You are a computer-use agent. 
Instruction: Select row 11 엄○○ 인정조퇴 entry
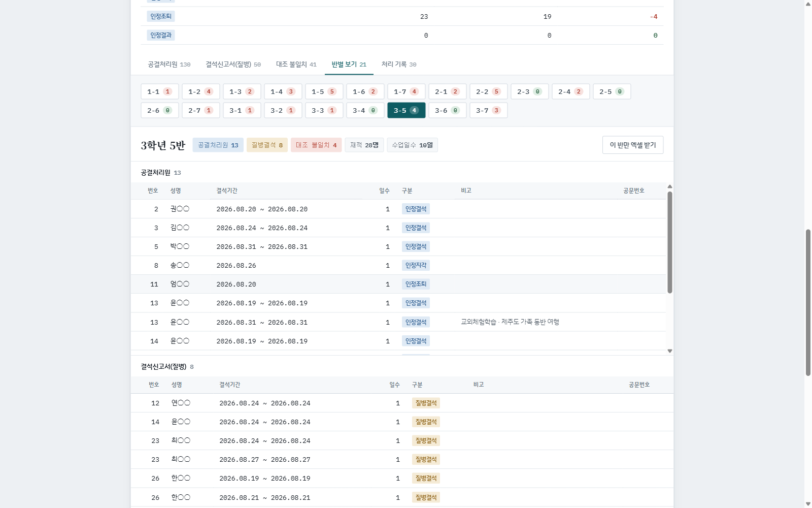[398, 284]
